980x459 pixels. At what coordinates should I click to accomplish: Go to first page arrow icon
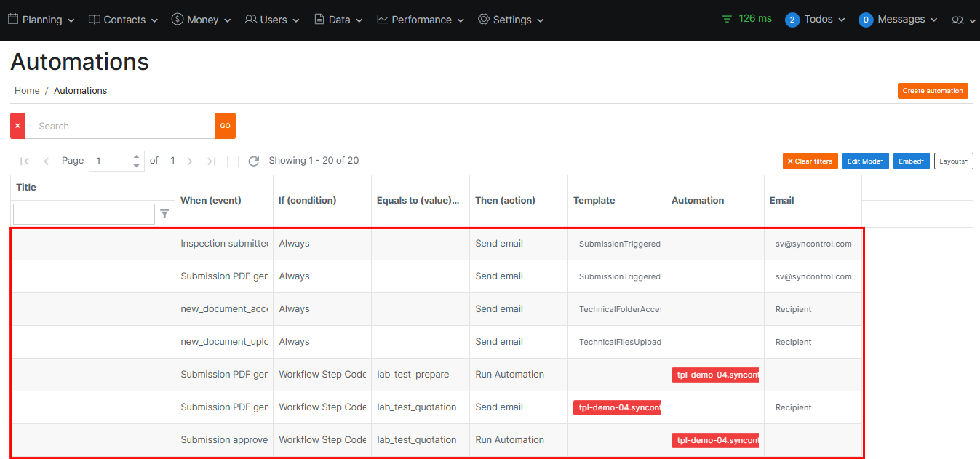click(25, 161)
